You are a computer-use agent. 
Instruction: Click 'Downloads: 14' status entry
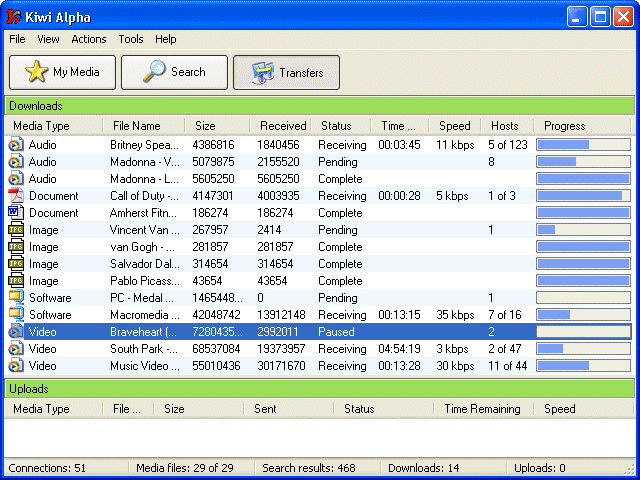coord(424,468)
